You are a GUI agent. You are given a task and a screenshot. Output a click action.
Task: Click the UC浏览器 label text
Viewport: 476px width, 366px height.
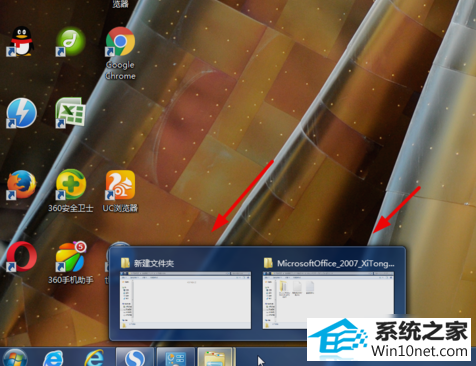tap(120, 208)
